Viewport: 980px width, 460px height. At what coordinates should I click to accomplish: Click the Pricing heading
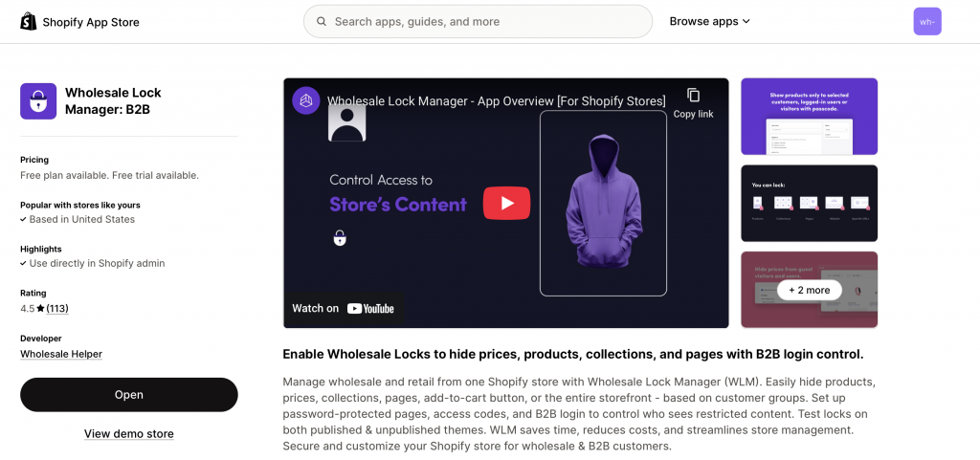click(x=34, y=160)
